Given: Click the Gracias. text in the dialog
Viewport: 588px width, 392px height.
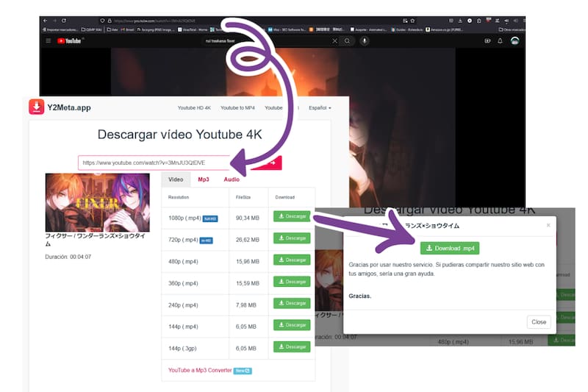Looking at the screenshot, I should (359, 296).
